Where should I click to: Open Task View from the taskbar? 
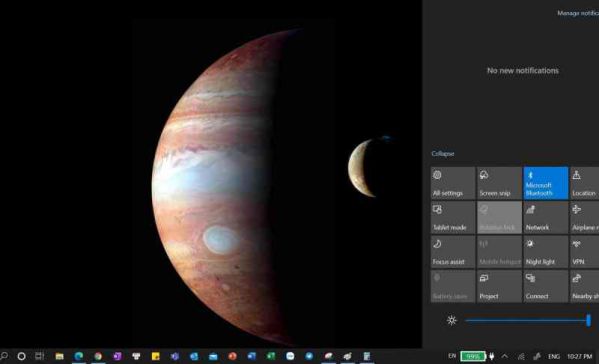(x=40, y=356)
